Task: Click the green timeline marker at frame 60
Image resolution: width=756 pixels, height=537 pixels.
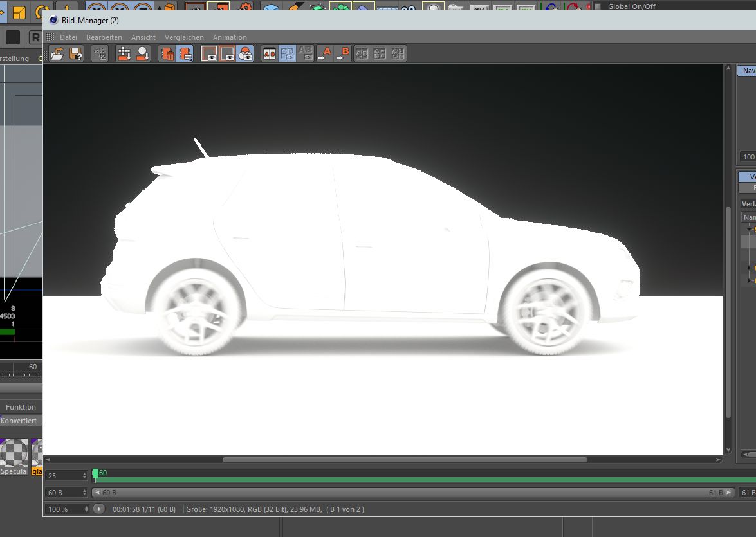Action: click(95, 473)
